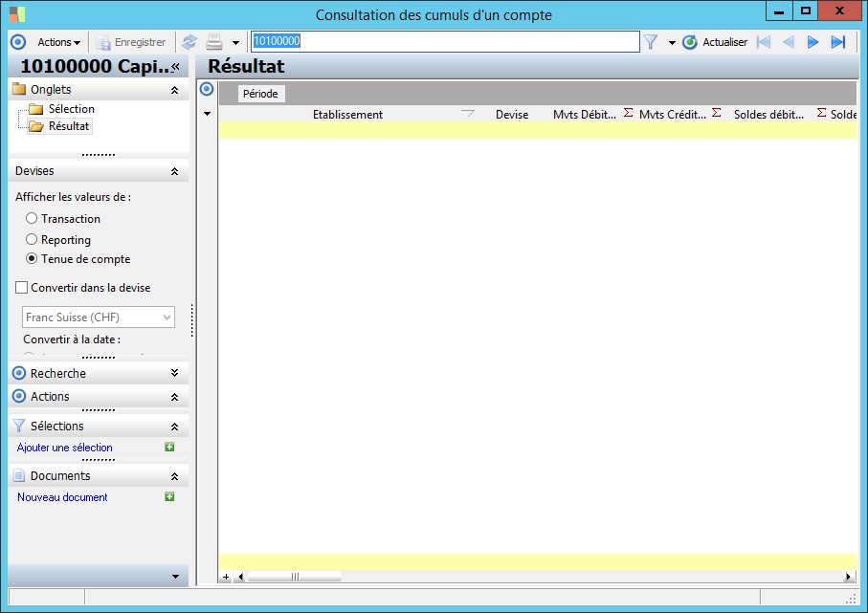
Task: Click sigma icon after Mvts Débit column
Action: click(629, 113)
